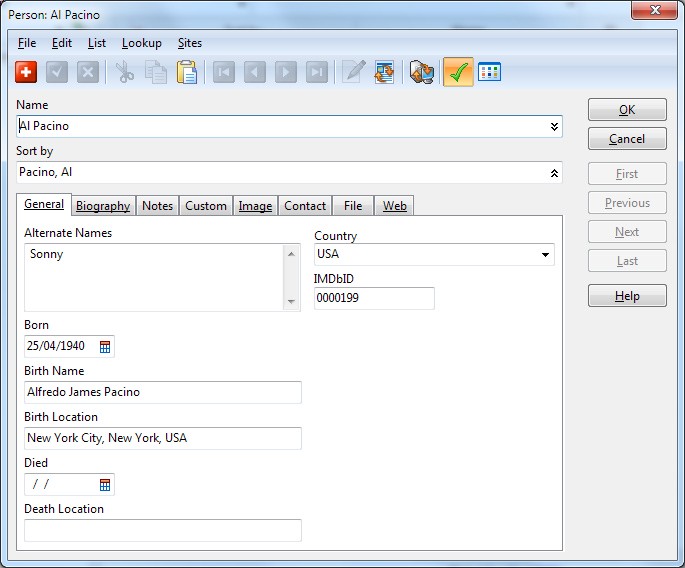Image resolution: width=685 pixels, height=568 pixels.
Task: Click the red Add new record icon
Action: (27, 72)
